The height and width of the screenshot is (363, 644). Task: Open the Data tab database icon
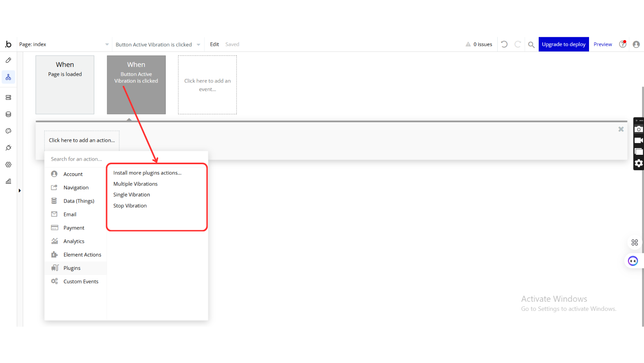[8, 114]
